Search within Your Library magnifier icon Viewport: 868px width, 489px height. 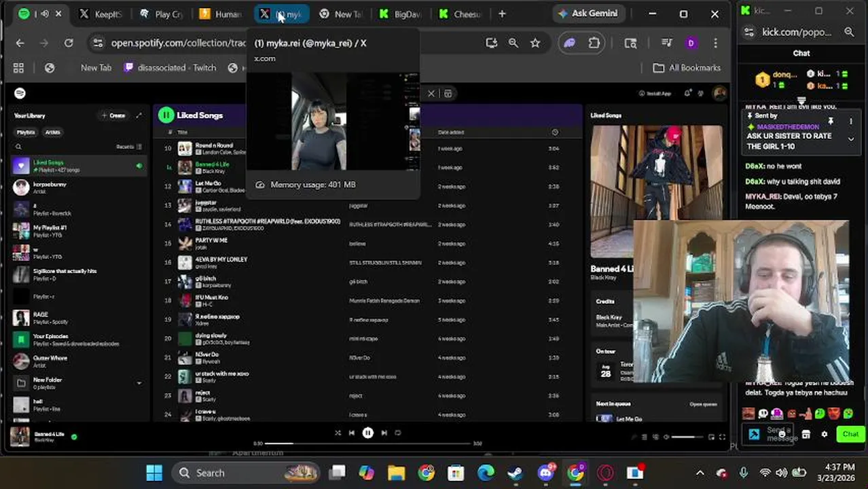18,147
